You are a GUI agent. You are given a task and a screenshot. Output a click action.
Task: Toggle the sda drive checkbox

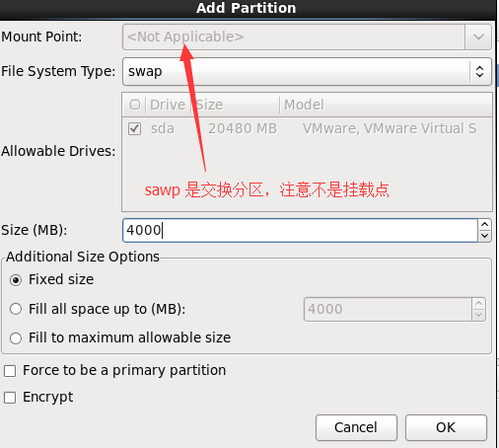tap(135, 128)
